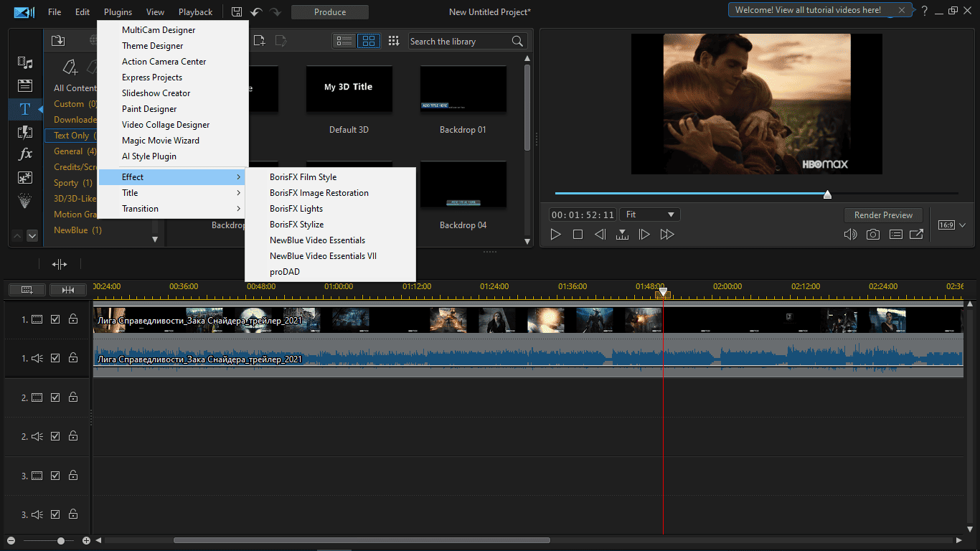Click the help question mark icon
The height and width of the screenshot is (551, 980).
pyautogui.click(x=925, y=11)
